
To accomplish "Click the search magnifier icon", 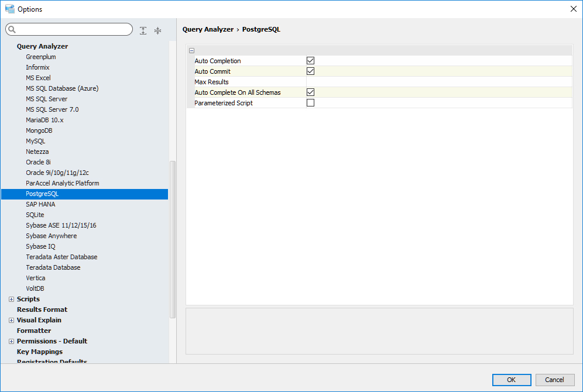I will click(x=12, y=30).
